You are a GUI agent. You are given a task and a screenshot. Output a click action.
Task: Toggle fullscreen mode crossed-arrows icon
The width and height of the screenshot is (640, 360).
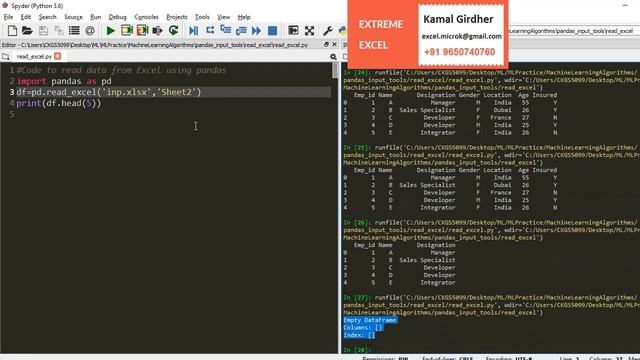click(x=309, y=31)
